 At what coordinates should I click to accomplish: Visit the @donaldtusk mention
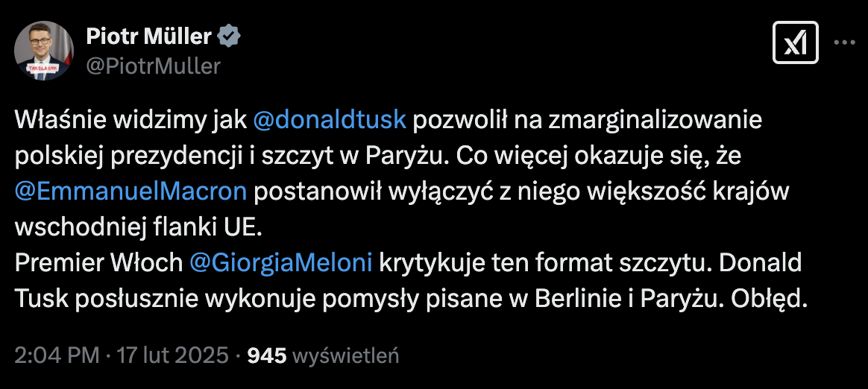(330, 120)
